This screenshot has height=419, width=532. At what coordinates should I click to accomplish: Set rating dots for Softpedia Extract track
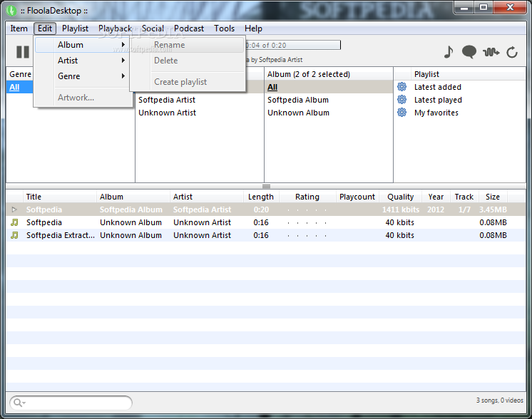tap(307, 235)
